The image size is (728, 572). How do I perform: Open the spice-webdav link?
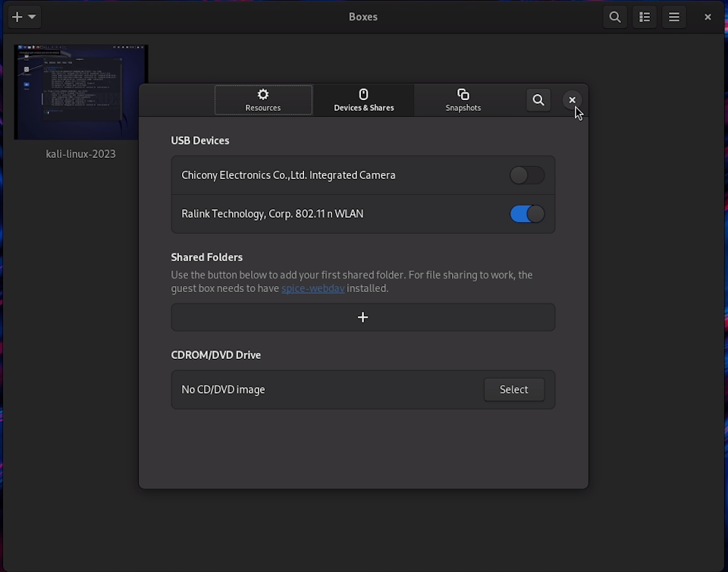312,288
